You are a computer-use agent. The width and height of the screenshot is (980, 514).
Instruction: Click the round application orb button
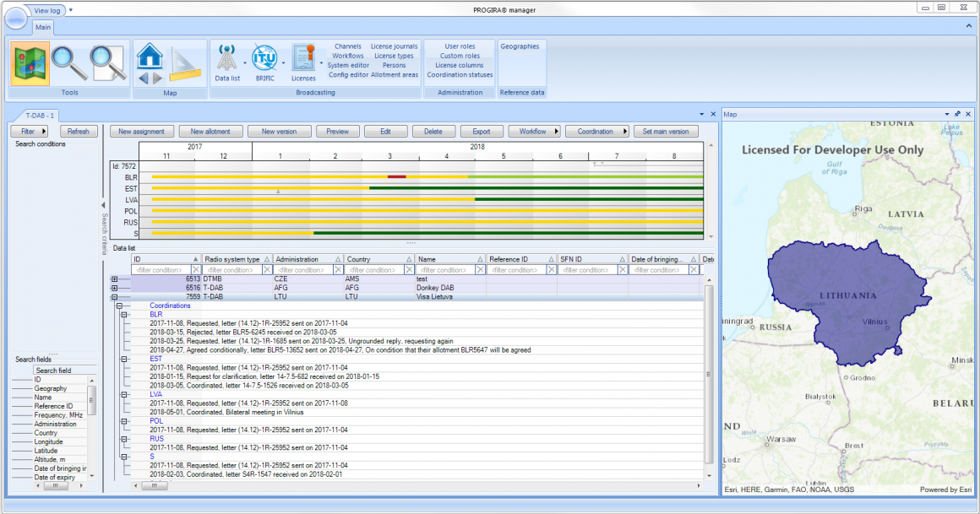pos(15,18)
